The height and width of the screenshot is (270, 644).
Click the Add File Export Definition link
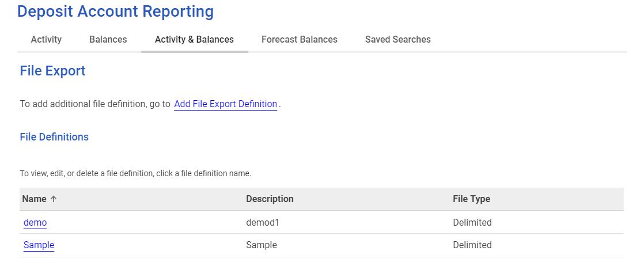pos(225,104)
